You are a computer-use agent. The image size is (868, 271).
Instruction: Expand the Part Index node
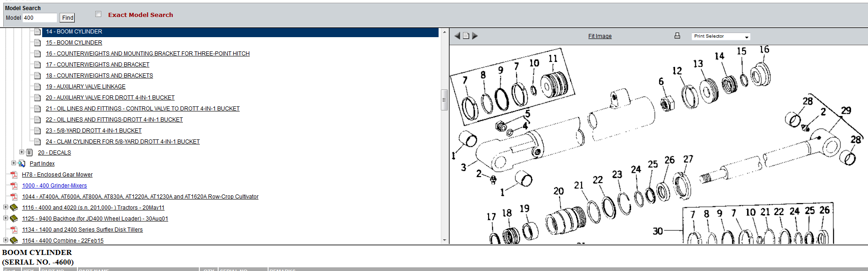(x=13, y=163)
